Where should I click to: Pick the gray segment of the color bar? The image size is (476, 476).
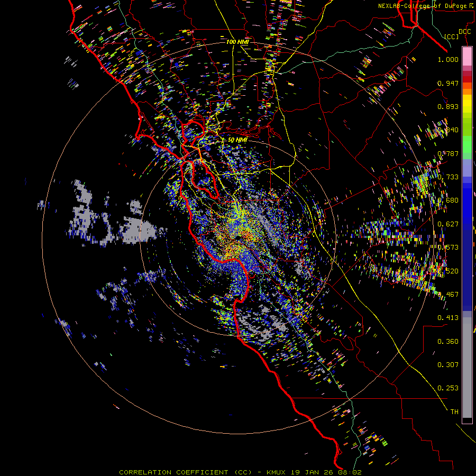coord(467,368)
